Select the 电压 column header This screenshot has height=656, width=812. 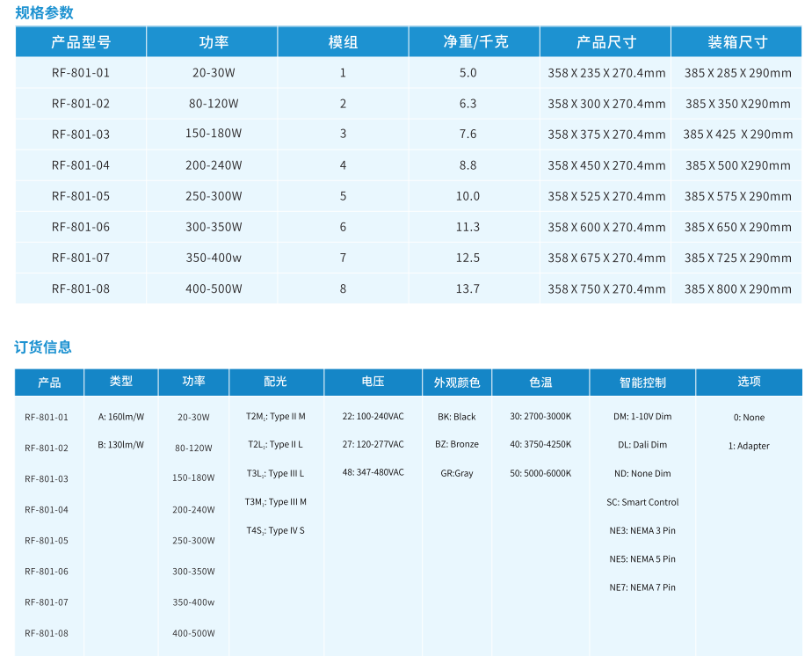pos(373,382)
